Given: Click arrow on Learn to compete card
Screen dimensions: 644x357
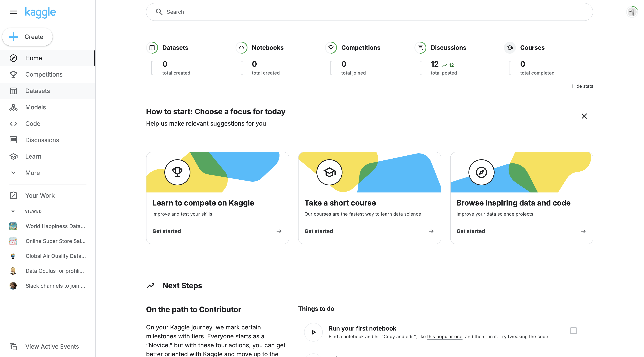Looking at the screenshot, I should click(x=279, y=231).
